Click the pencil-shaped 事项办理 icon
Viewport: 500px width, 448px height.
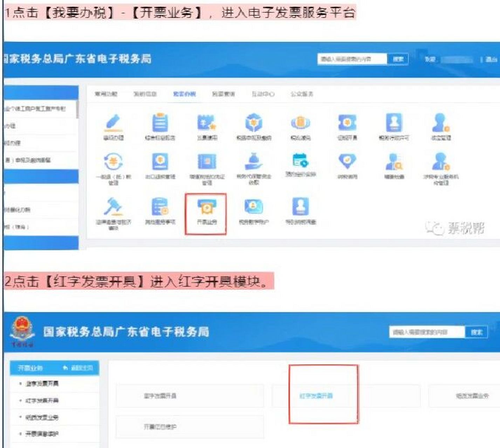tap(112, 124)
